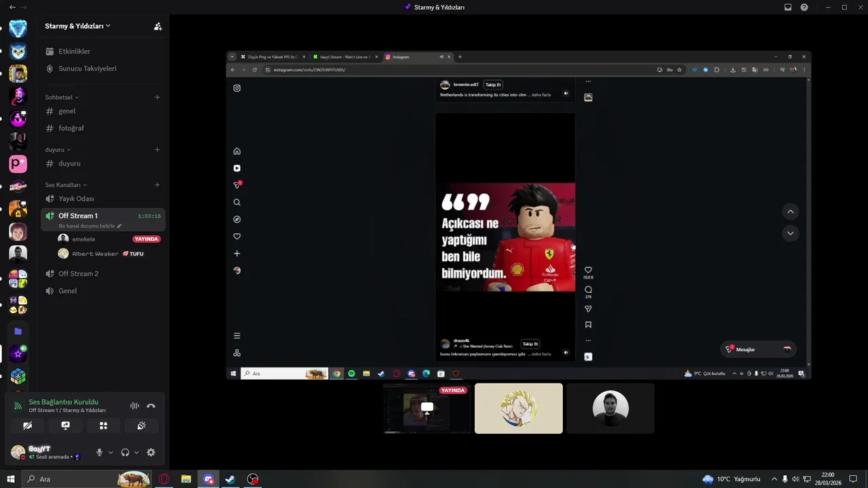Open the Discord help question mark icon
The height and width of the screenshot is (488, 868).
point(804,7)
